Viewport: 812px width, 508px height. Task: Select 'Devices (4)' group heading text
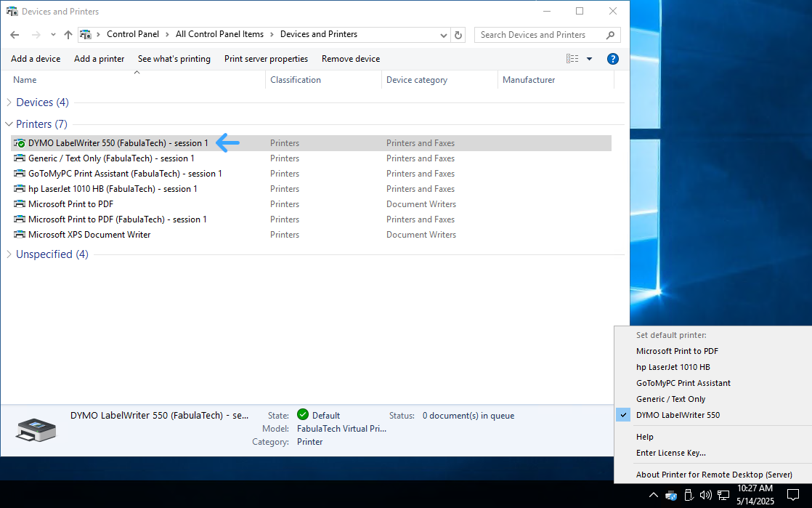42,102
